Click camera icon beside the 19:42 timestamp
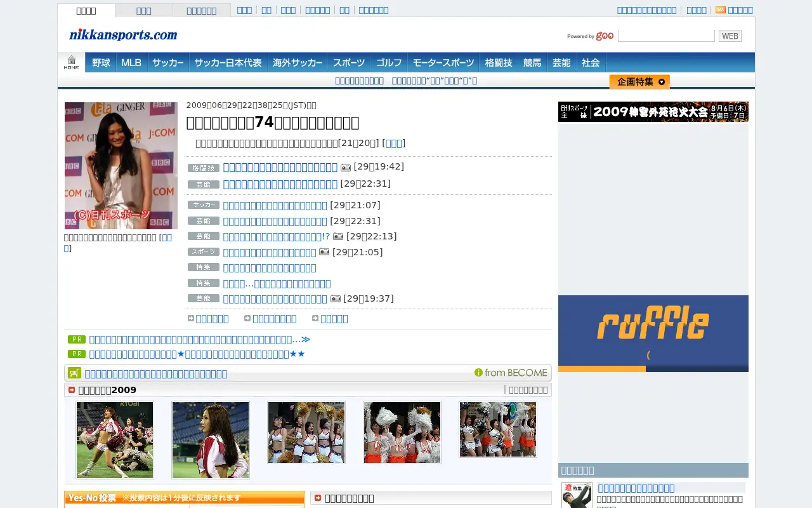 (x=346, y=168)
